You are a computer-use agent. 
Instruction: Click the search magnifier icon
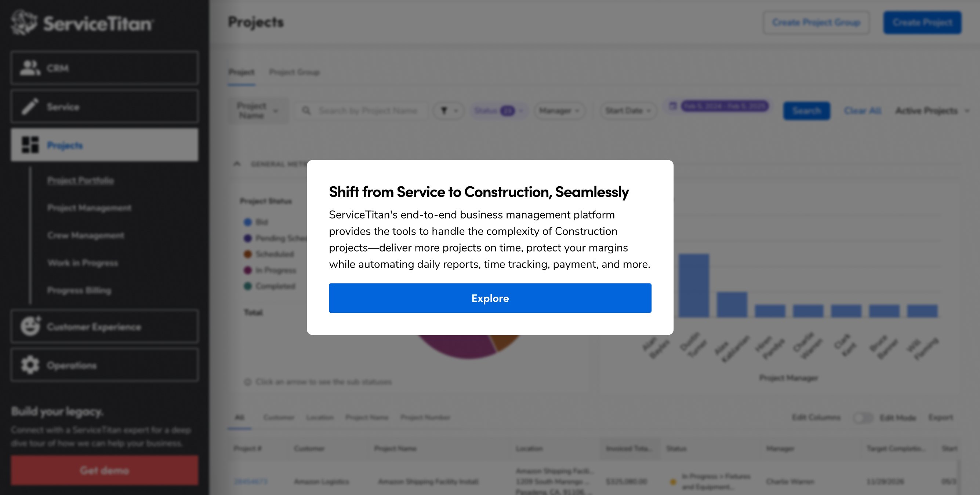306,111
